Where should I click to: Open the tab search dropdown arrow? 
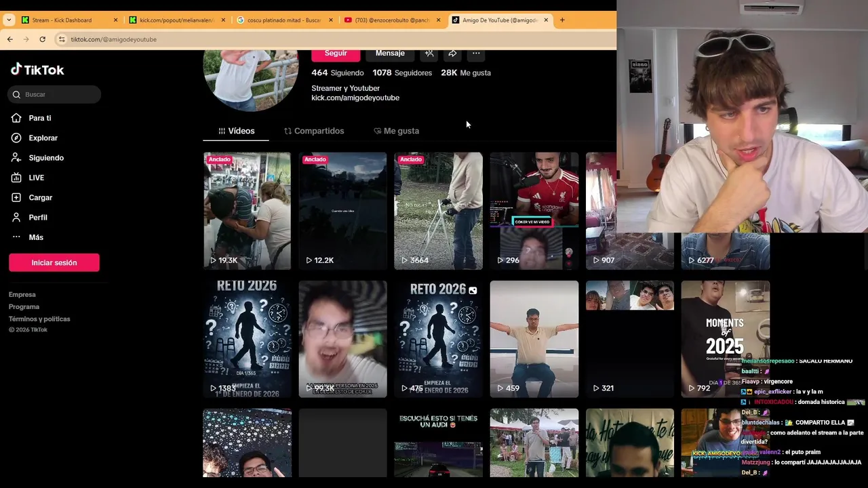(x=8, y=20)
